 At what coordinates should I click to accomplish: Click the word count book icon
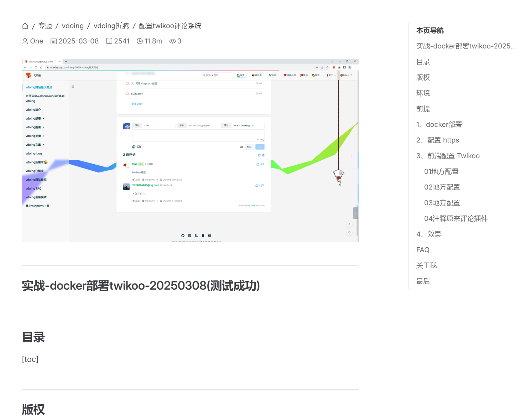pyautogui.click(x=109, y=41)
